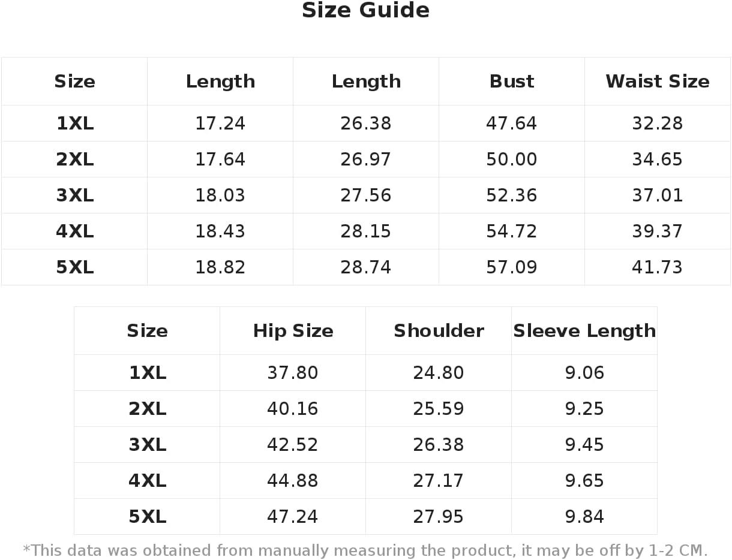Image resolution: width=732 pixels, height=560 pixels.
Task: Select the 5XL sleeve length 9.84
Action: coord(584,517)
